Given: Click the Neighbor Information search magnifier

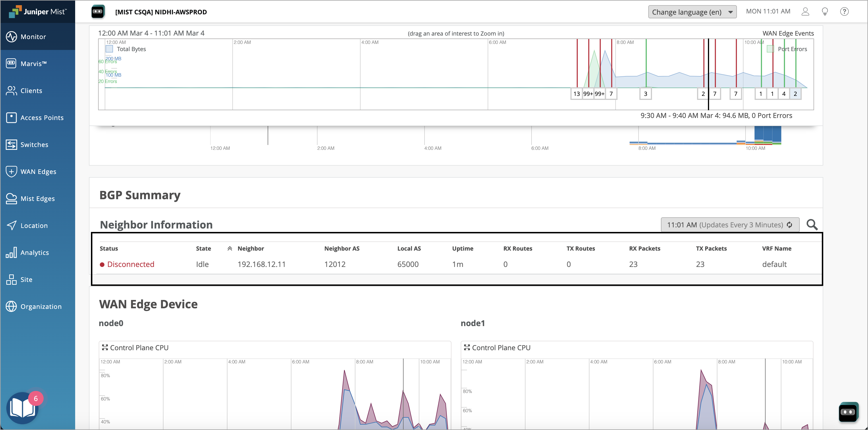Looking at the screenshot, I should pos(812,224).
